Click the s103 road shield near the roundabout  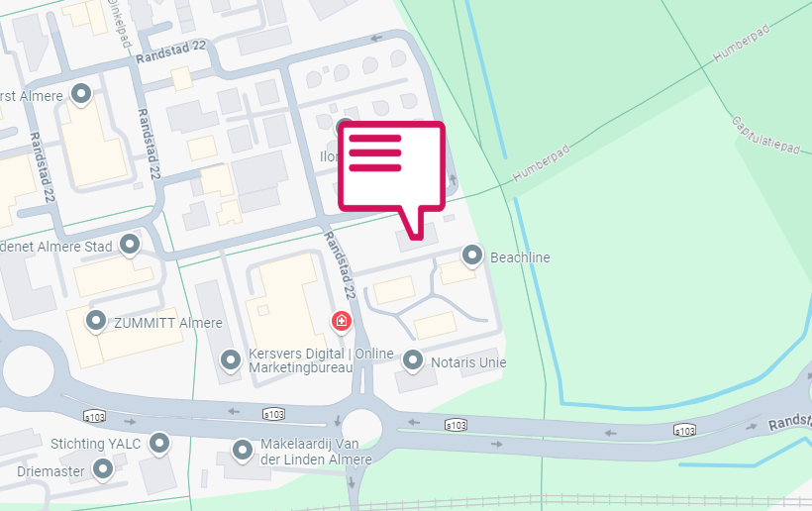tap(273, 414)
